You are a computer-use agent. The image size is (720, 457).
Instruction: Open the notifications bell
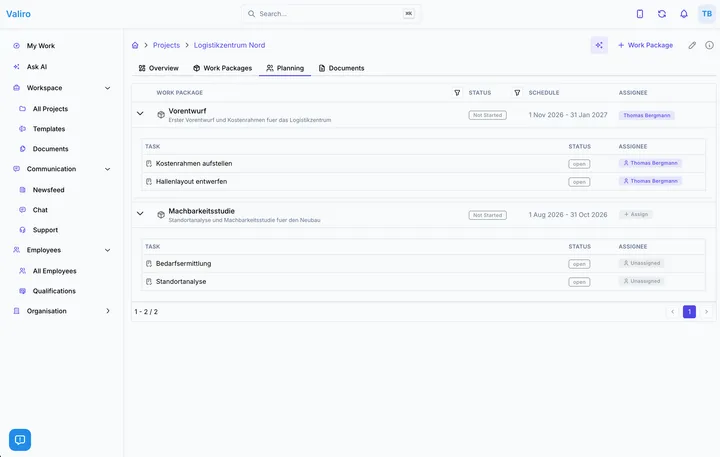[x=684, y=14]
